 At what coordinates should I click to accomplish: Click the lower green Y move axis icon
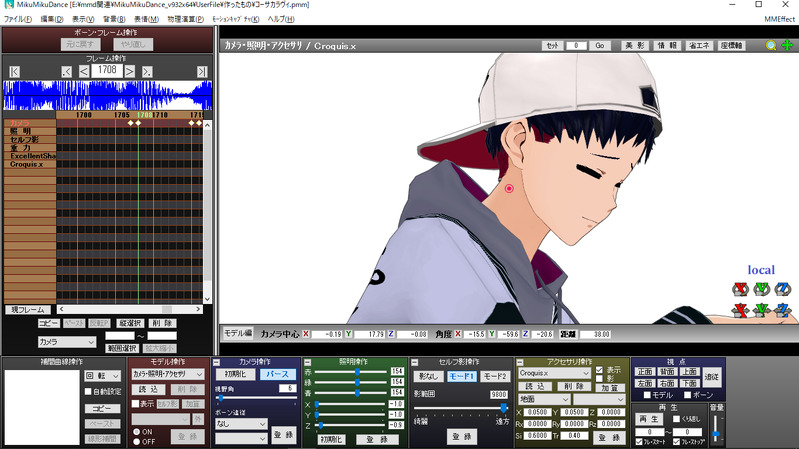(762, 310)
